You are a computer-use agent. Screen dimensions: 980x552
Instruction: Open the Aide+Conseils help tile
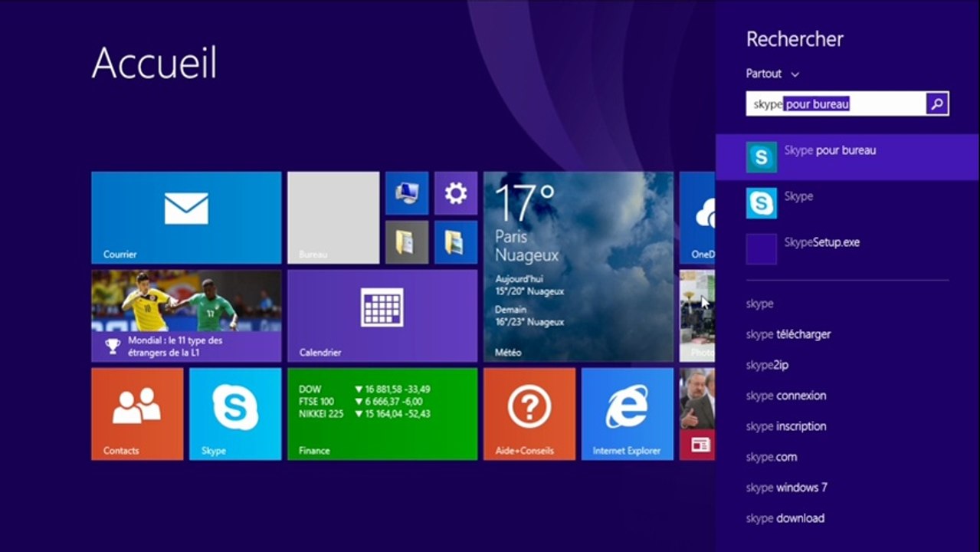[529, 414]
